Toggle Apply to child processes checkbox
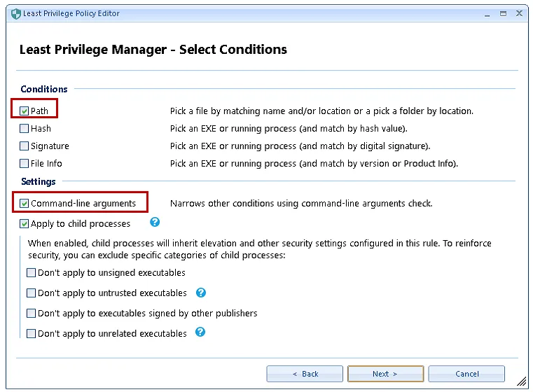This screenshot has height=392, width=533. pos(25,224)
